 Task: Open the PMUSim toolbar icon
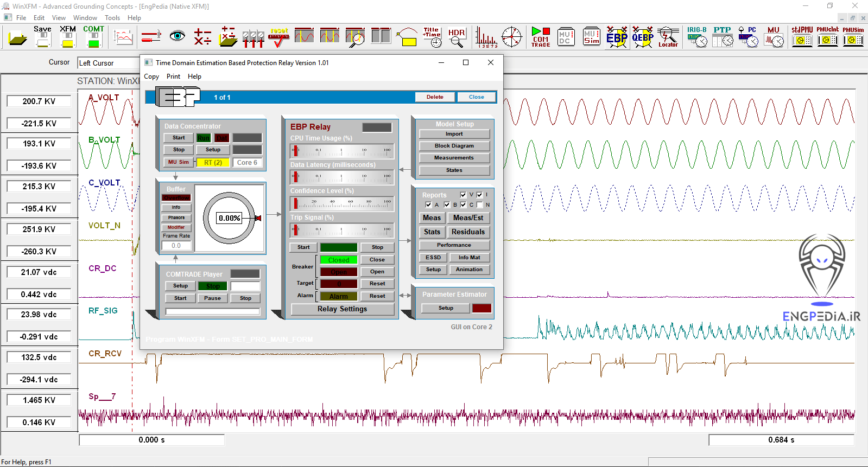click(853, 37)
